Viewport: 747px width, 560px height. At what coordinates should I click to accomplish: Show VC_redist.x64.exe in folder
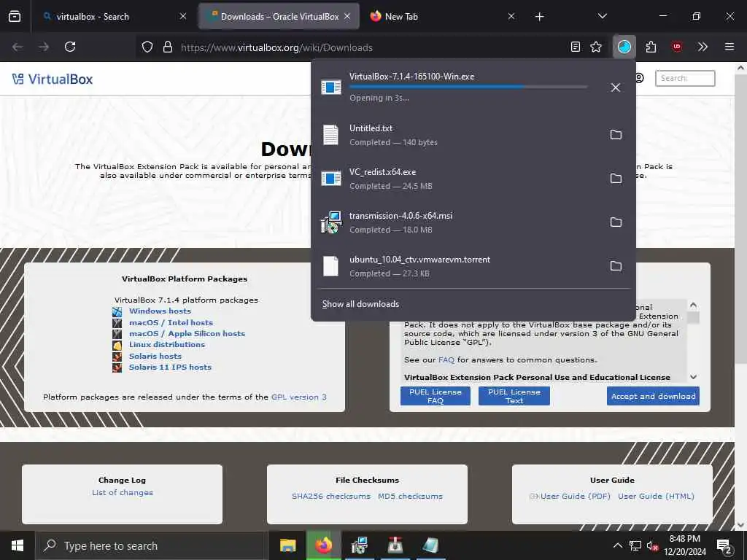(x=616, y=179)
